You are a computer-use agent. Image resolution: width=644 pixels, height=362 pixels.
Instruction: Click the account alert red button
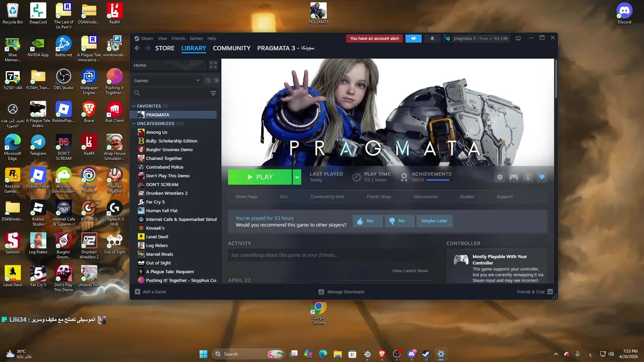(374, 38)
